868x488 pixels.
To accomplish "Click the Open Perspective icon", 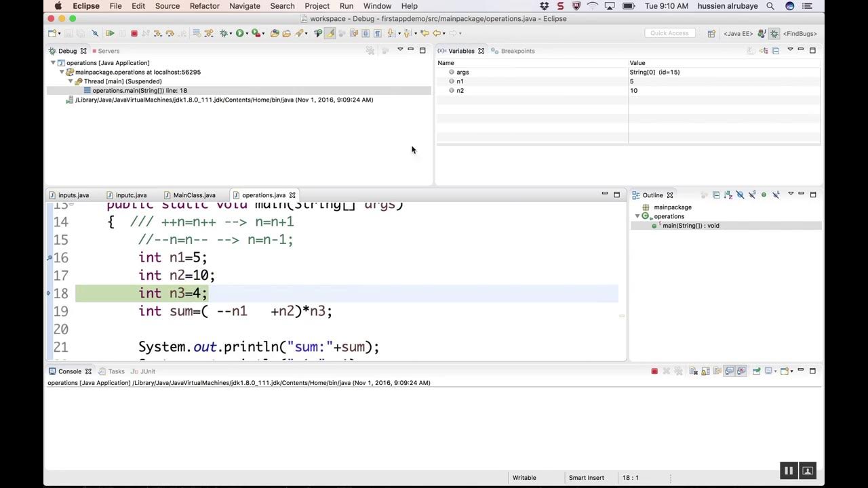I will click(x=711, y=33).
